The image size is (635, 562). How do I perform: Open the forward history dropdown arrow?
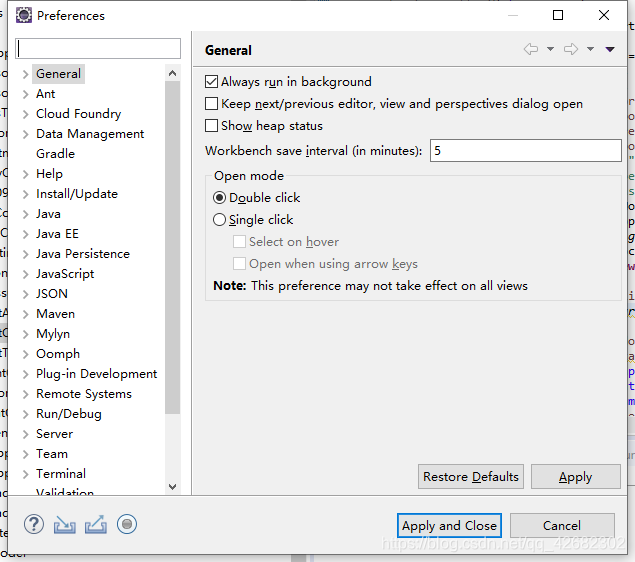point(590,49)
